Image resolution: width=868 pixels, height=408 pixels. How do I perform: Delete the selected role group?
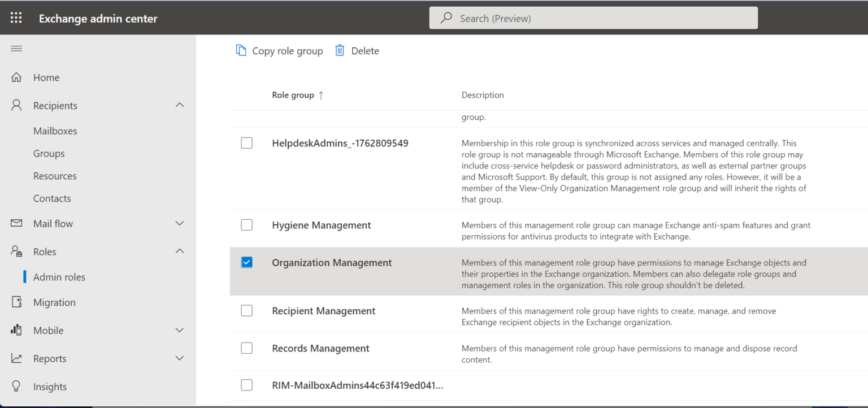[357, 50]
